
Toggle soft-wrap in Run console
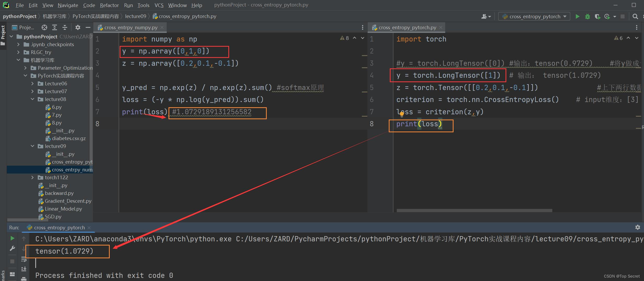pos(24,260)
